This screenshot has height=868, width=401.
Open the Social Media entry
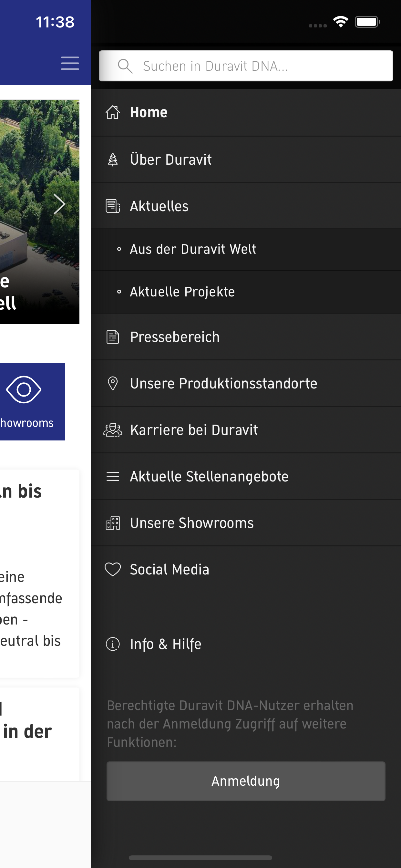click(x=246, y=569)
